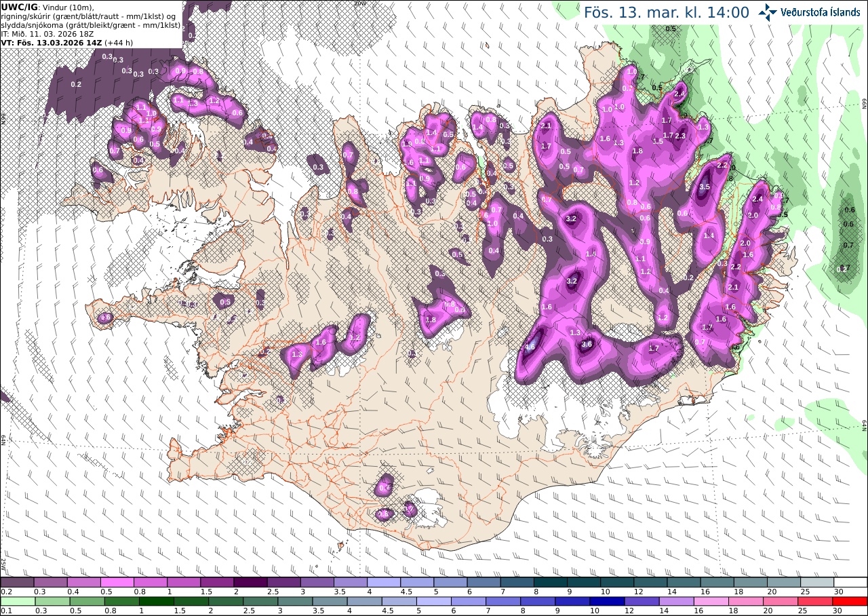This screenshot has width=868, height=616.
Task: Pick the bright red rain swatch labeled 30
Action: coord(850,601)
